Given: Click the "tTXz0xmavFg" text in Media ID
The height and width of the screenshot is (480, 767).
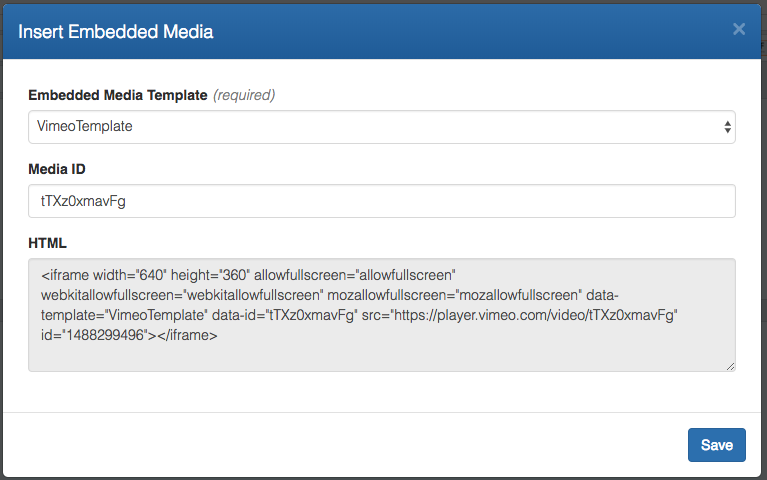Looking at the screenshot, I should (x=84, y=201).
